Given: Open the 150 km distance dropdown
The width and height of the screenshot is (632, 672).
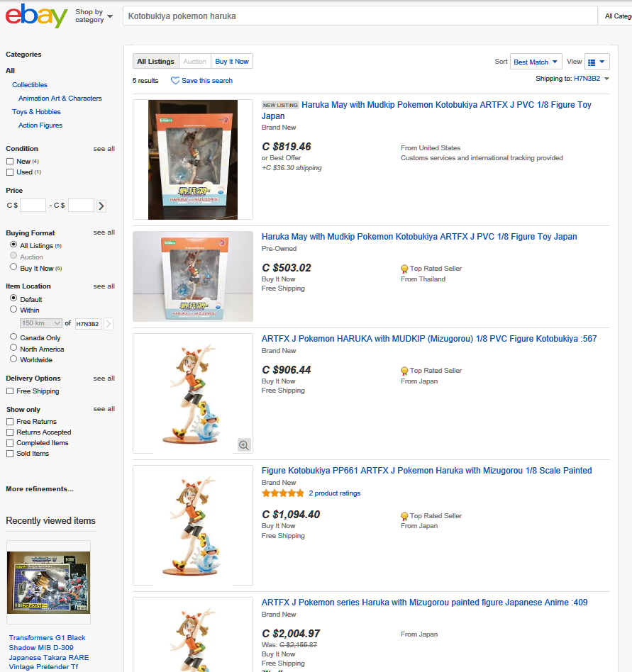Looking at the screenshot, I should [40, 323].
